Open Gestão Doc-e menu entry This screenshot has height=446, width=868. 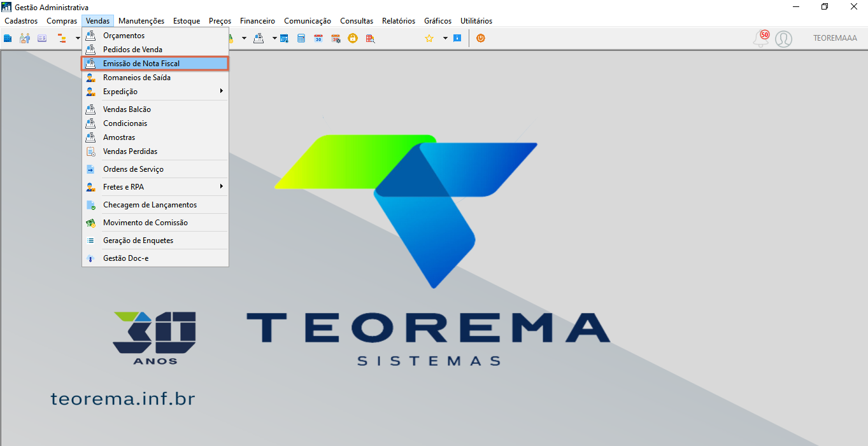[x=155, y=258]
